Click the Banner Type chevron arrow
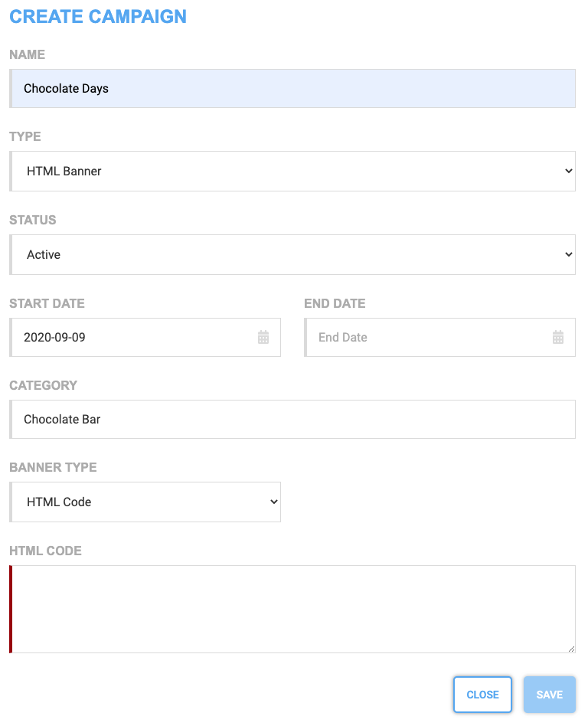The image size is (588, 726). [274, 502]
